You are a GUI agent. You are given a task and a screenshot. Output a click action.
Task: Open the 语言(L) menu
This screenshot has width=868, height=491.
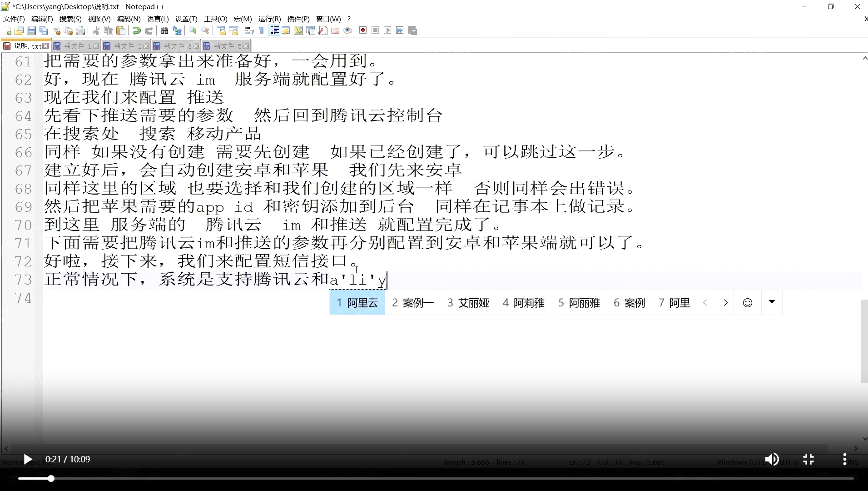click(158, 19)
